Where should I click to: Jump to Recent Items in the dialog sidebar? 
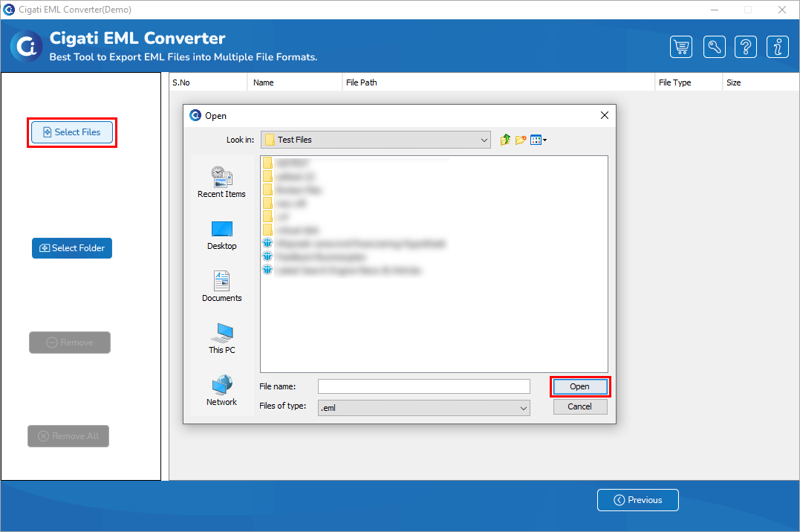point(221,182)
